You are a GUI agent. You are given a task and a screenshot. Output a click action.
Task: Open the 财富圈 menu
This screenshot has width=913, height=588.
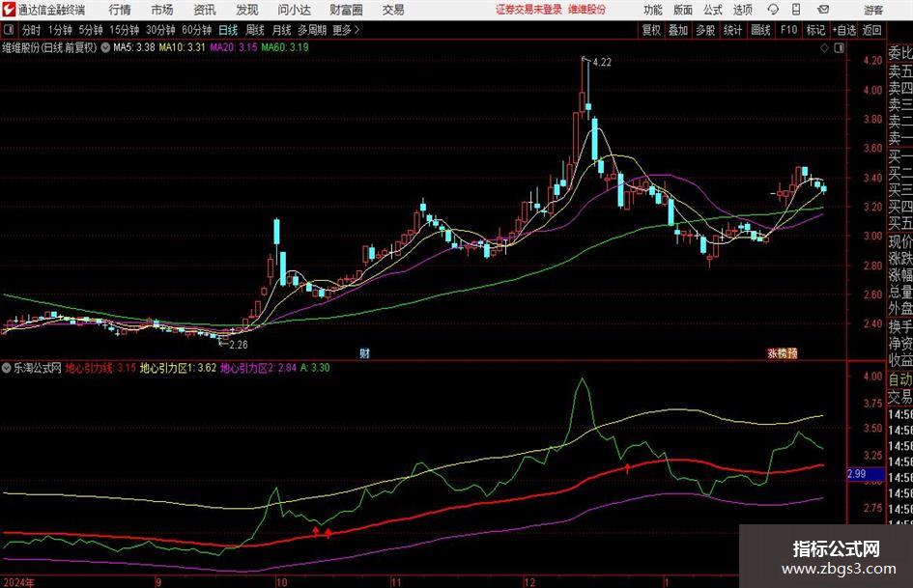(x=346, y=10)
